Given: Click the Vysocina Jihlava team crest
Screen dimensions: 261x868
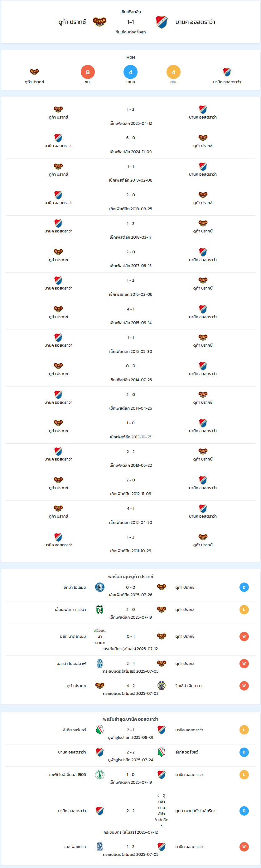Looking at the screenshot, I should coord(162,686).
